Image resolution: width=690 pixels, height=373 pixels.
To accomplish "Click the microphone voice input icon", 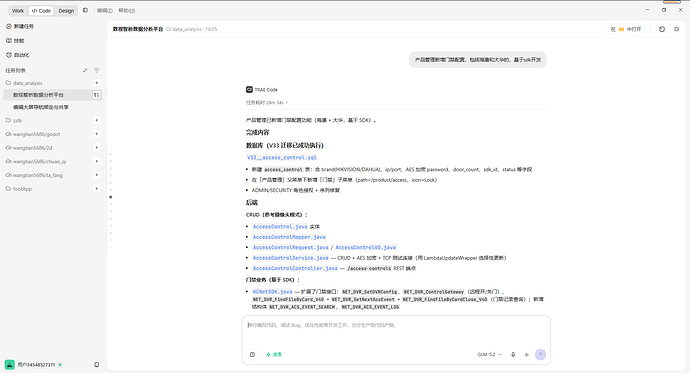I will tap(513, 355).
